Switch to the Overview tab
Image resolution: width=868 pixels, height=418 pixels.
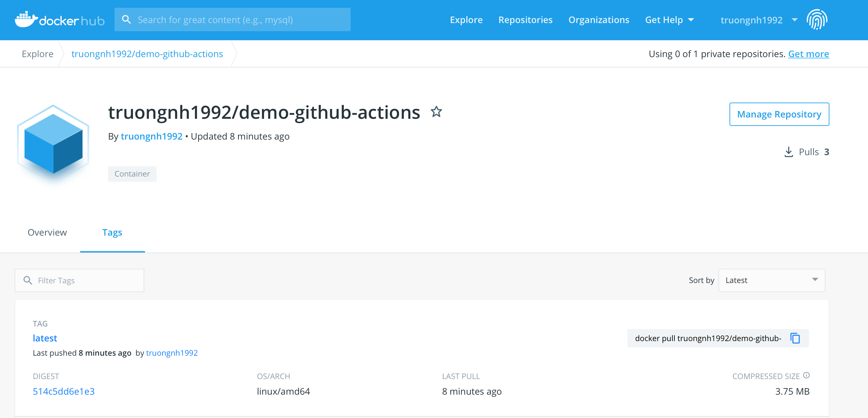47,232
